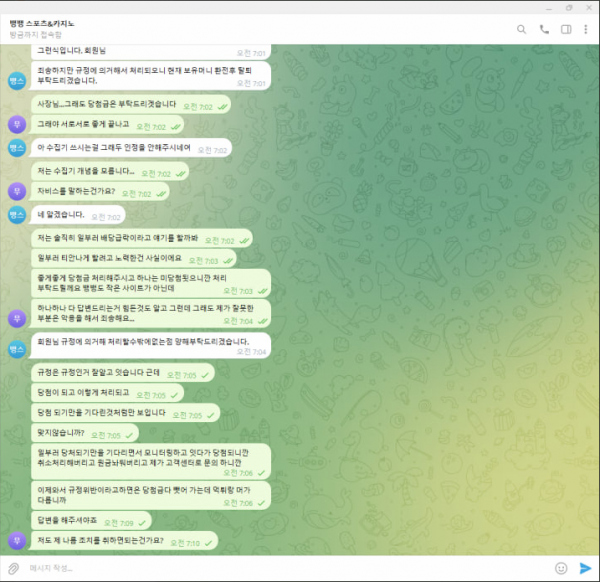
Task: Select message 답변을 해주셔야죠
Action: 91,520
